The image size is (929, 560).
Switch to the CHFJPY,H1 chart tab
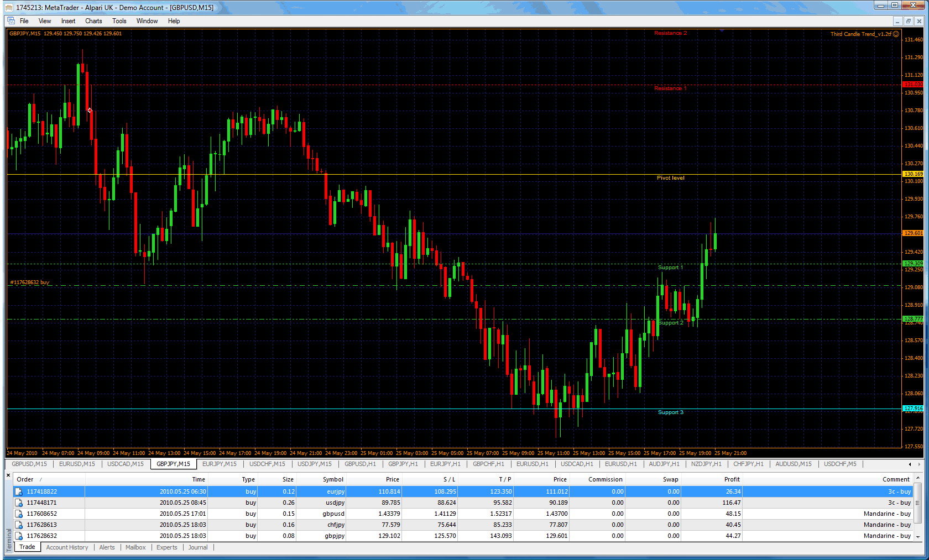click(x=748, y=464)
